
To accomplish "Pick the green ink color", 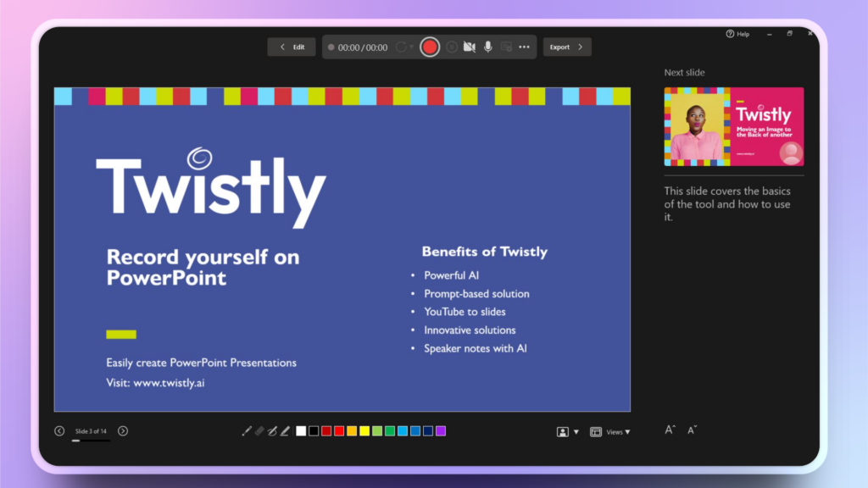I will click(x=390, y=431).
